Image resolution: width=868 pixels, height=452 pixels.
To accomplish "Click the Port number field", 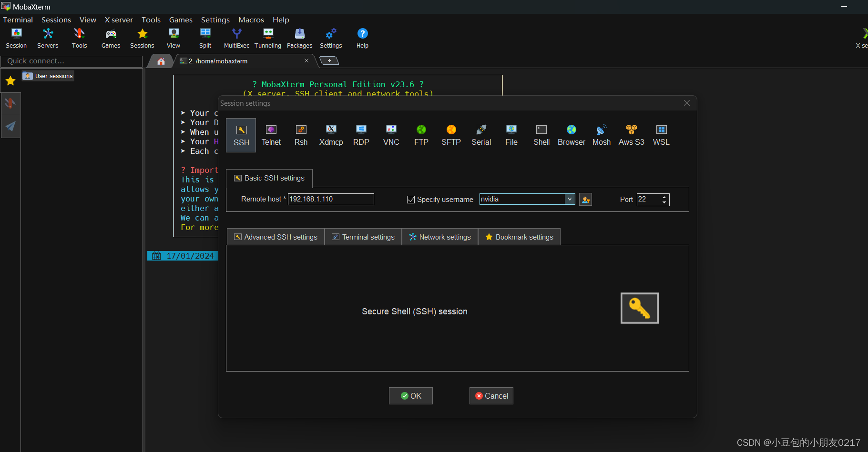I will [x=649, y=200].
